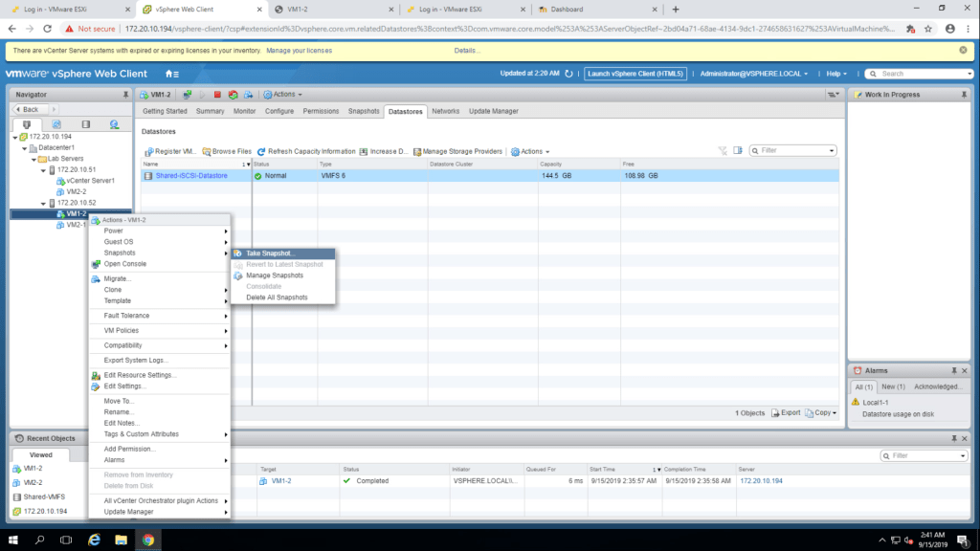
Task: Select Take Snapshot from the submenu
Action: click(x=271, y=253)
